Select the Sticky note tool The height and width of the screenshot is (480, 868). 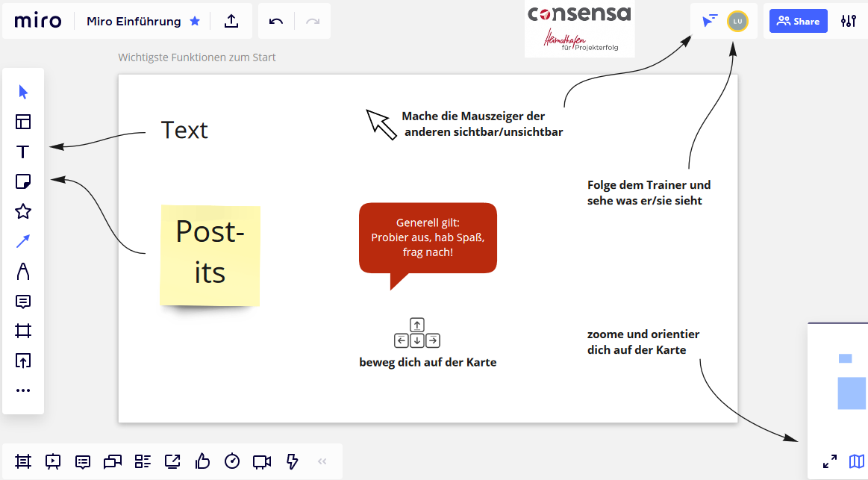pyautogui.click(x=23, y=181)
